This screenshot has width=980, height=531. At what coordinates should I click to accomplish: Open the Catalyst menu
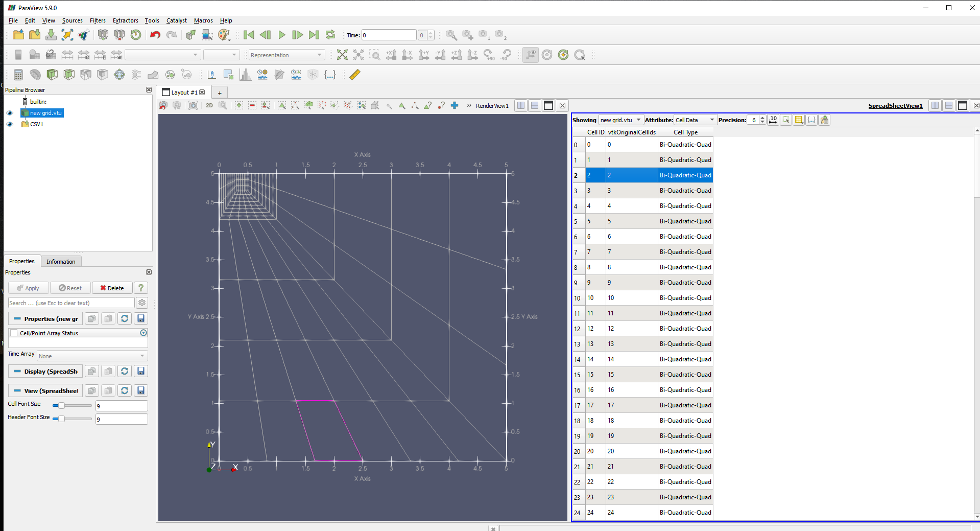[x=177, y=20]
